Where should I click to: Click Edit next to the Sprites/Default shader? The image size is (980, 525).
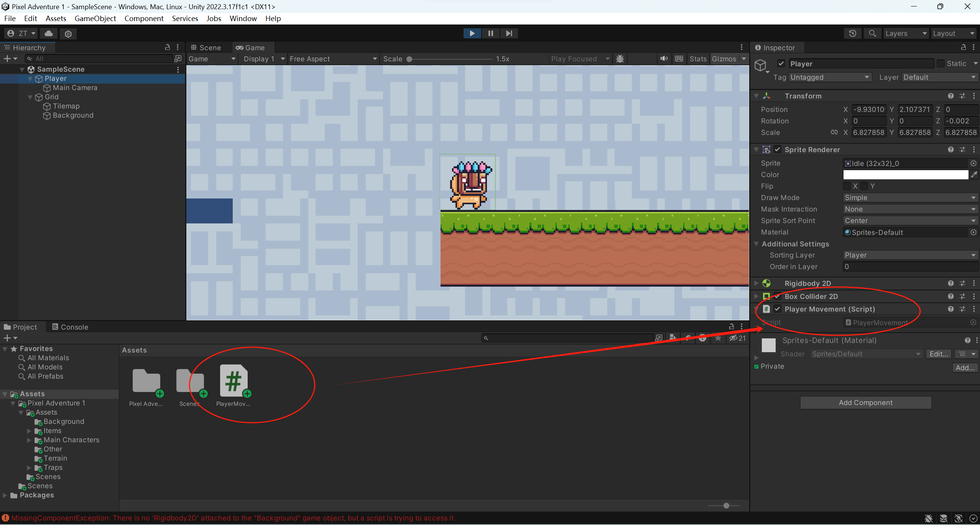coord(938,354)
